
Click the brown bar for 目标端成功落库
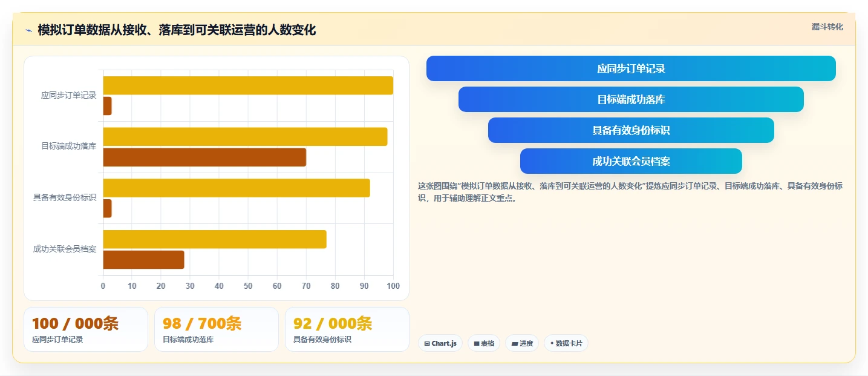pyautogui.click(x=204, y=157)
